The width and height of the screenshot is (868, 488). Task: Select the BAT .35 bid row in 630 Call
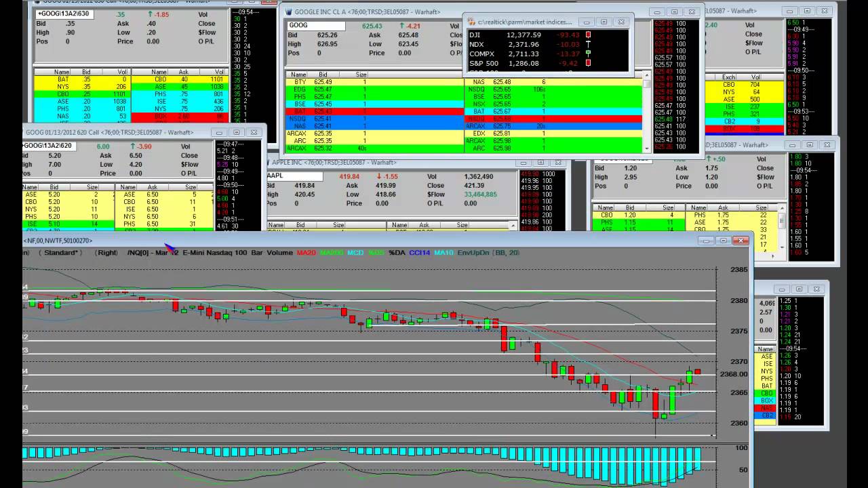click(82, 79)
